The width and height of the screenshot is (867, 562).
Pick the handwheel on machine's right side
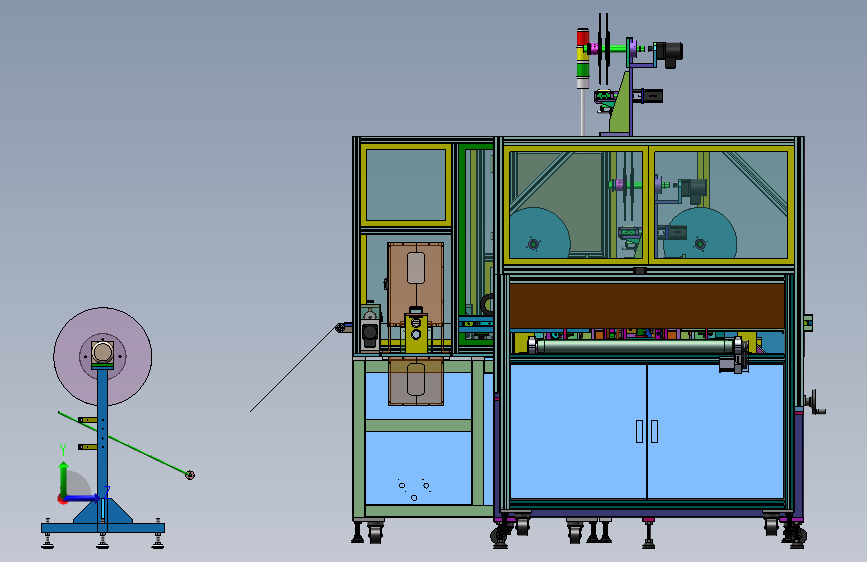pos(815,402)
